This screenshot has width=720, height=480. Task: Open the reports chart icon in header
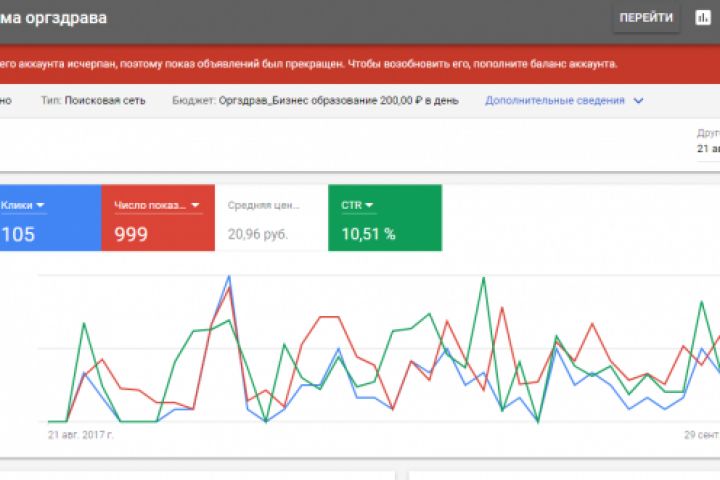pos(703,18)
